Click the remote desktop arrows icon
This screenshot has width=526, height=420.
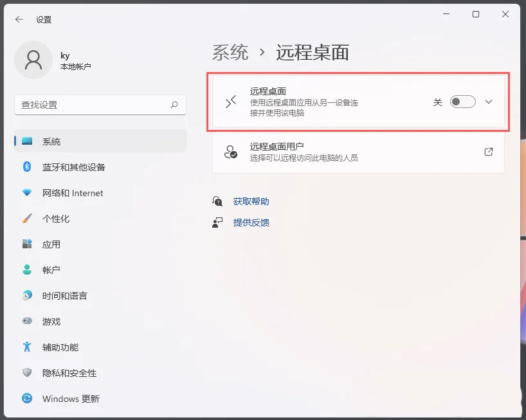point(231,102)
